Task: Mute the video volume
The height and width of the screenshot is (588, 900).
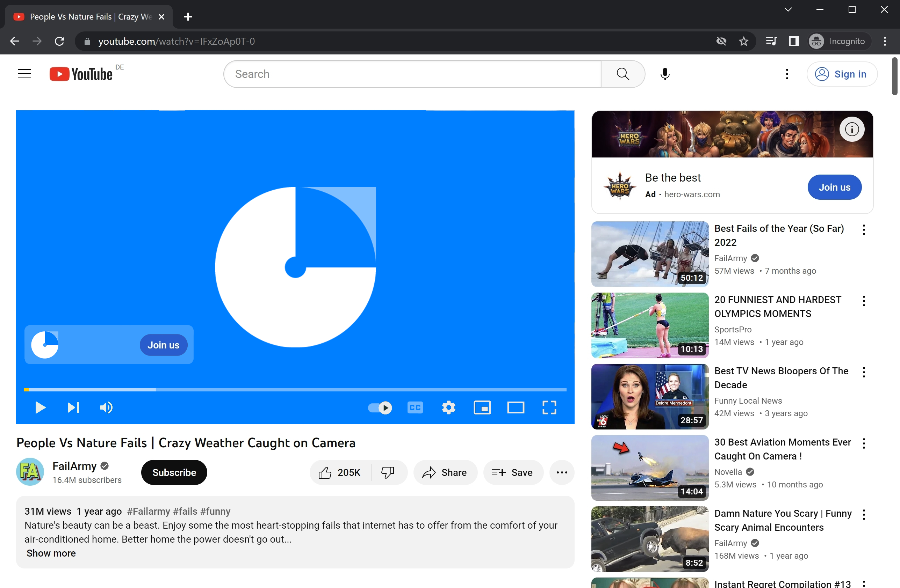Action: click(106, 408)
